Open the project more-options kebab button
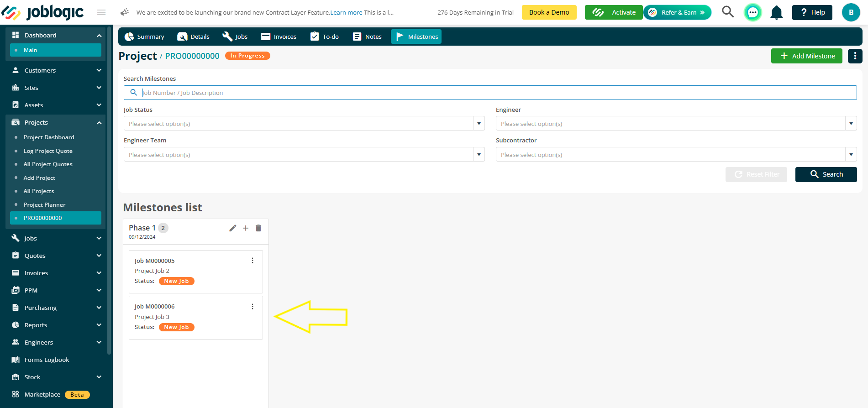Viewport: 868px width, 408px height. (855, 56)
